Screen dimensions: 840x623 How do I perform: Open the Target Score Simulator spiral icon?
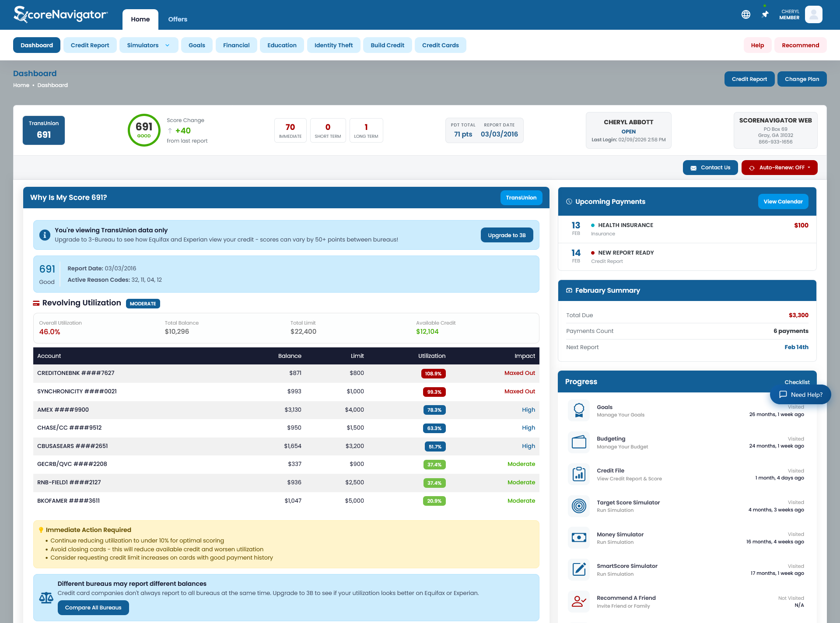click(x=579, y=506)
